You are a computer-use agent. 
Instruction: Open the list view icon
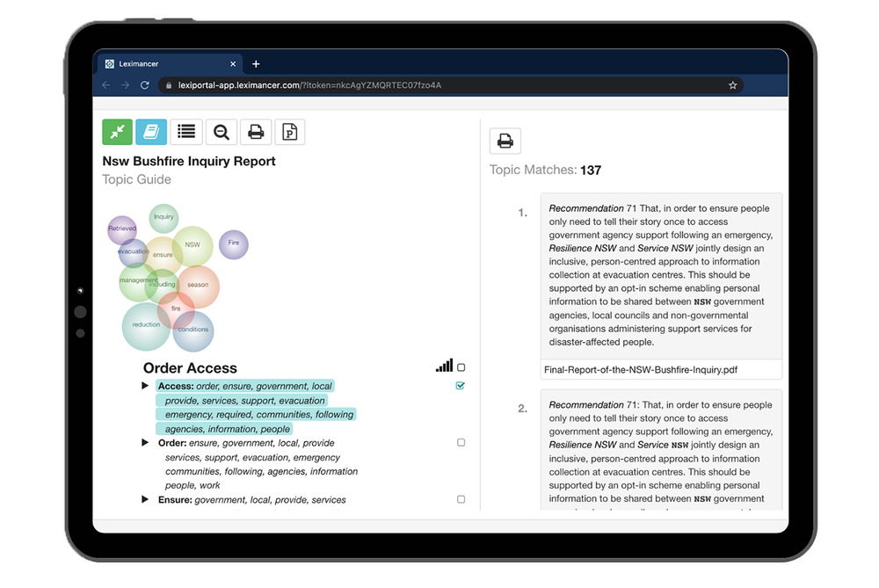[185, 132]
